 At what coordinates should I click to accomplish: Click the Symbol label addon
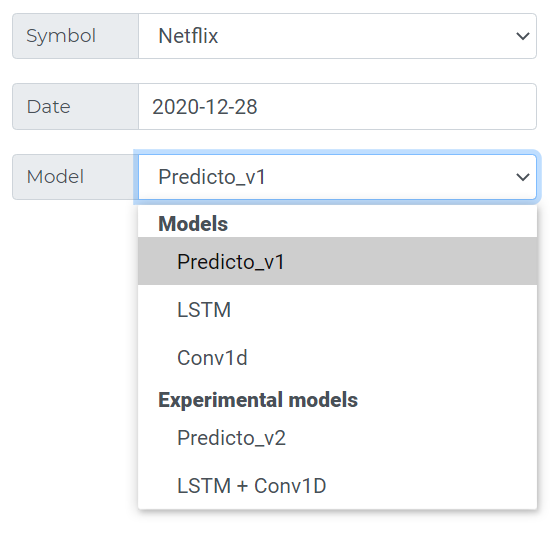[x=75, y=36]
